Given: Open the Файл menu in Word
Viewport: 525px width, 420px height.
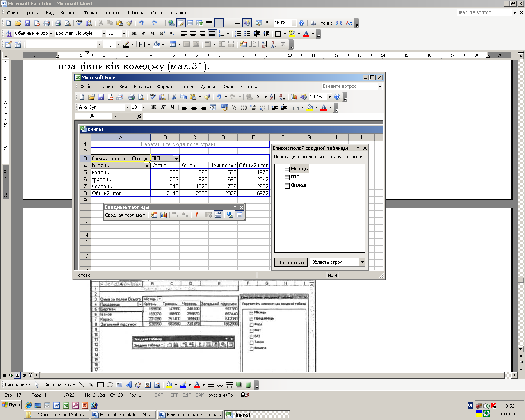Looking at the screenshot, I should tap(12, 13).
